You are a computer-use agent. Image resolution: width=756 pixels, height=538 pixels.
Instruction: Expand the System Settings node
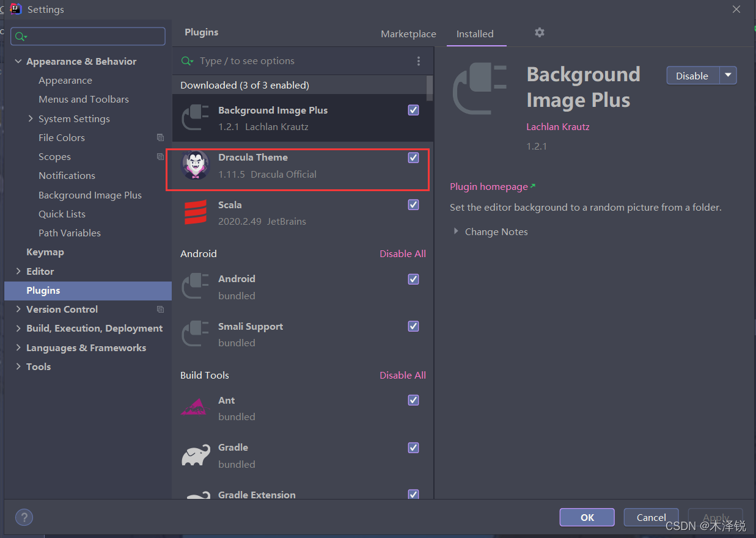31,118
